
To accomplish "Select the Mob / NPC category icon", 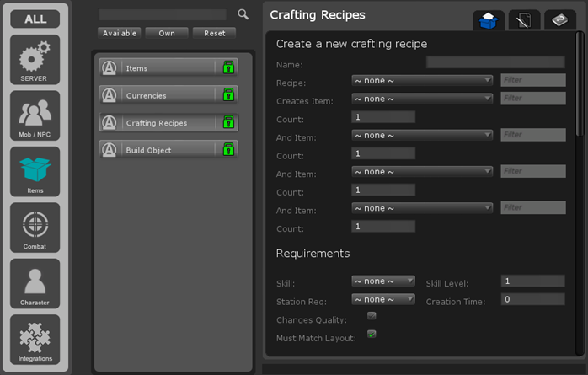I will coord(35,115).
